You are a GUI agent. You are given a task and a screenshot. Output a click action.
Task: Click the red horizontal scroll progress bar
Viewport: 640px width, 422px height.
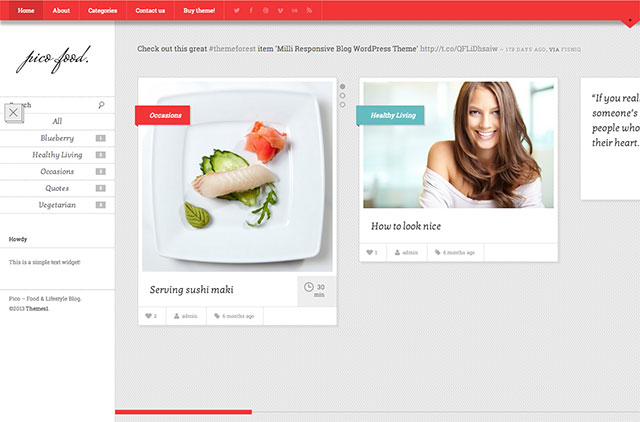(183, 411)
